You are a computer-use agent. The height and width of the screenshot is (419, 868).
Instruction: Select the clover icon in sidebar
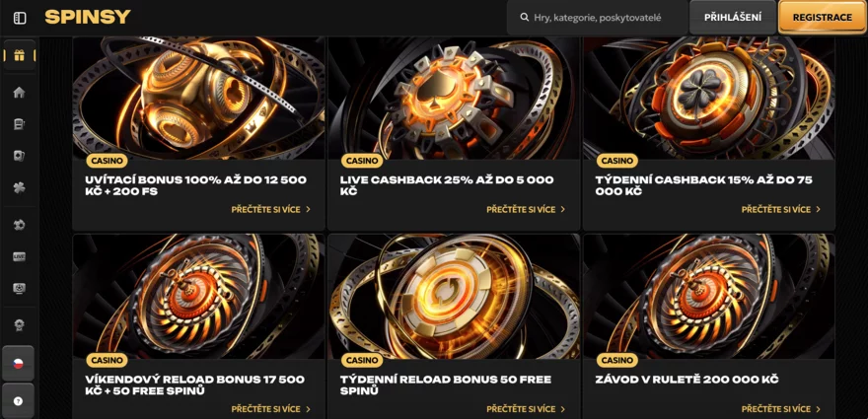coord(20,187)
